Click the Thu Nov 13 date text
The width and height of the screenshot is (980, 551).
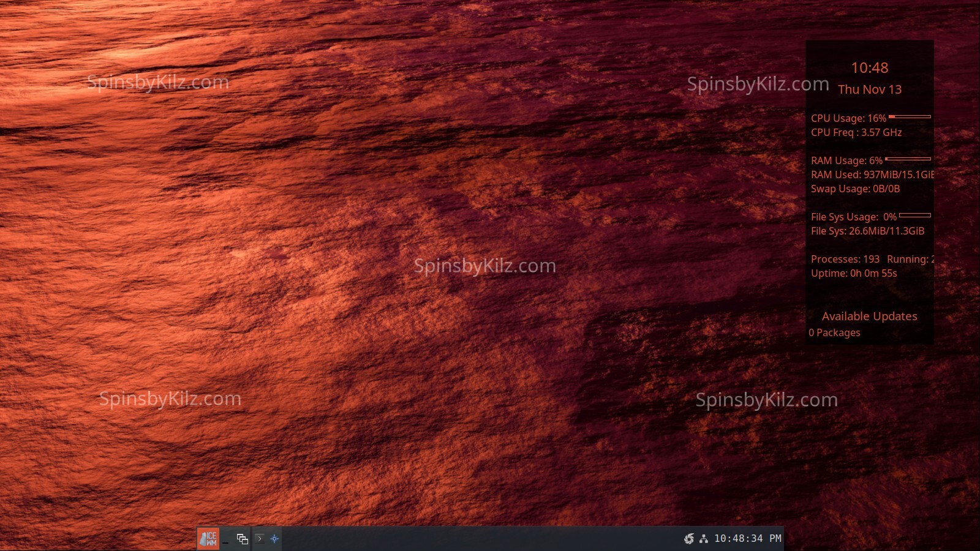click(x=869, y=89)
